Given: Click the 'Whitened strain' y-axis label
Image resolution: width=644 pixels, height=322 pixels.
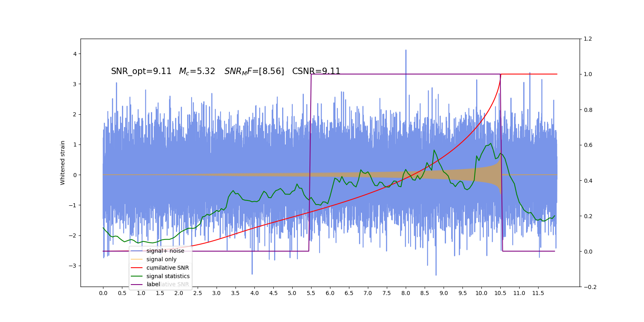Looking at the screenshot, I should pyautogui.click(x=63, y=163).
